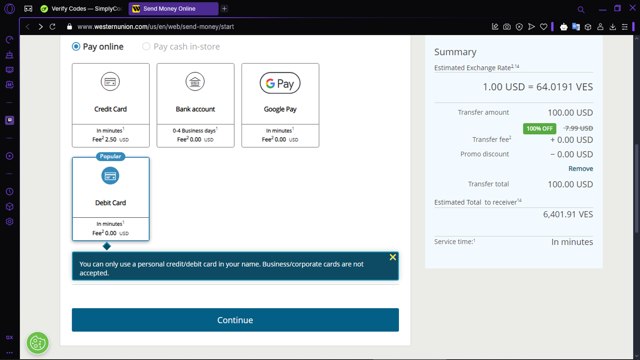Select the Send Money Online tab
Screen dimensions: 640x360
pos(173,9)
